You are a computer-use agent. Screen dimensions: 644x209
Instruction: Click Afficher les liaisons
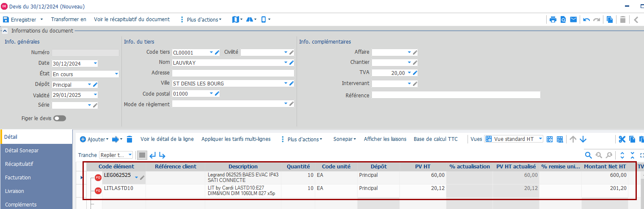point(385,139)
